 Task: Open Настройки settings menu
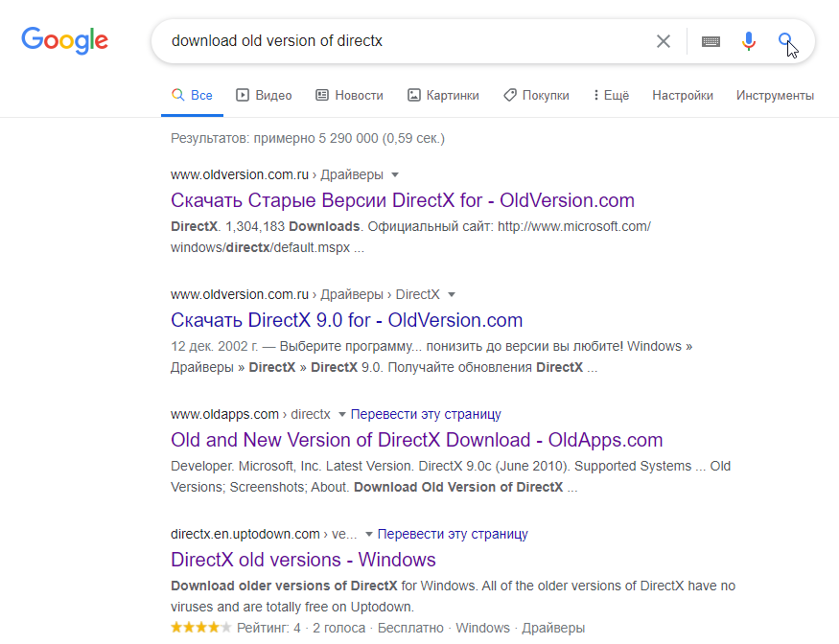click(683, 95)
